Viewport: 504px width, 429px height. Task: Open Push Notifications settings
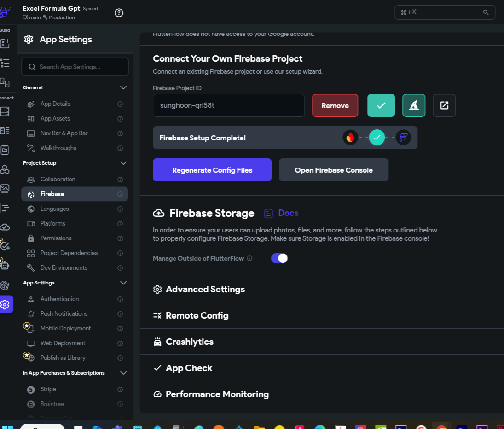tap(75, 313)
